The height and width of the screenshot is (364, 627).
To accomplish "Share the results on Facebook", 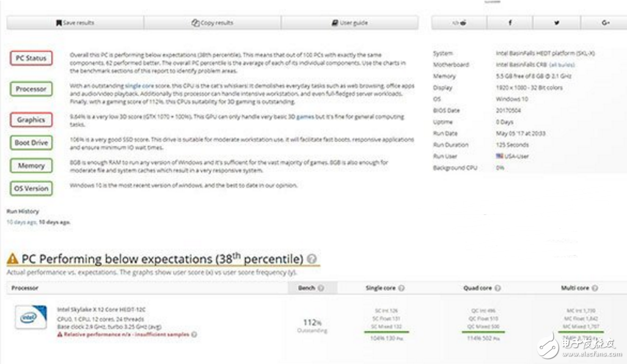I will (x=510, y=23).
